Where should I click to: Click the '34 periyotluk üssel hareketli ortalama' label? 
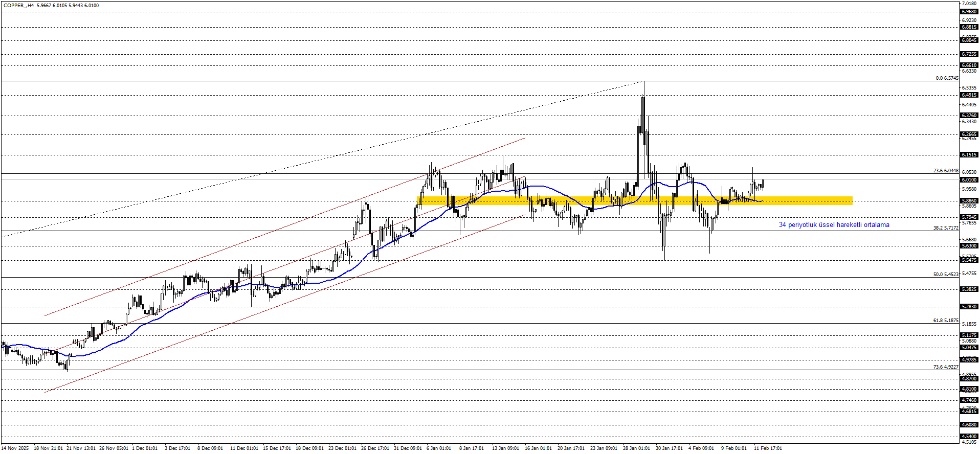[834, 225]
